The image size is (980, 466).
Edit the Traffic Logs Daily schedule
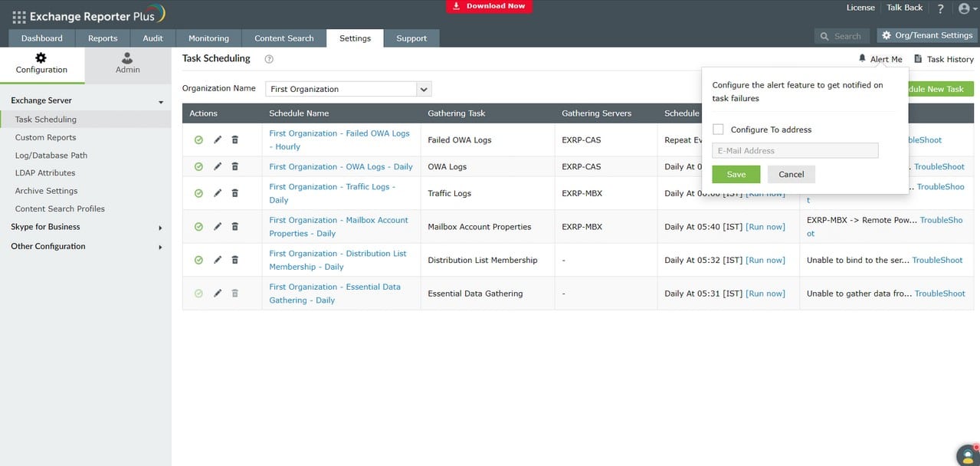tap(218, 193)
